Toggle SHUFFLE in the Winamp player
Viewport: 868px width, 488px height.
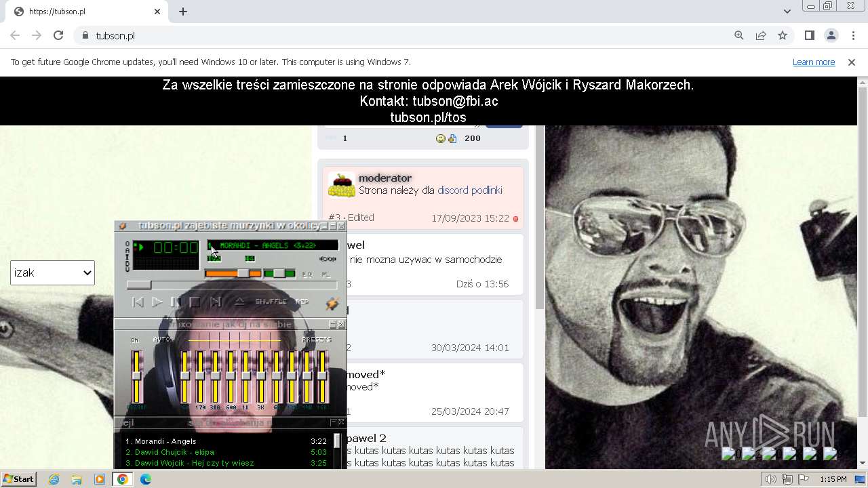click(271, 302)
